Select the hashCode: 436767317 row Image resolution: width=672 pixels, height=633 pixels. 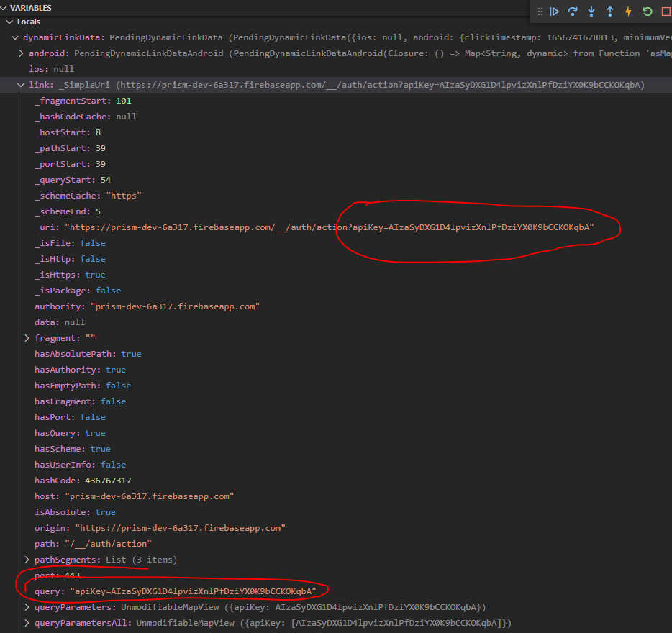[x=336, y=481]
